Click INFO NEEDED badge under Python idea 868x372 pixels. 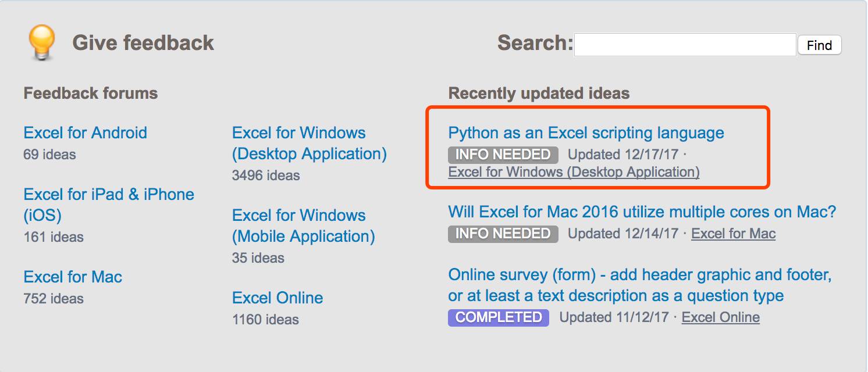tap(503, 155)
